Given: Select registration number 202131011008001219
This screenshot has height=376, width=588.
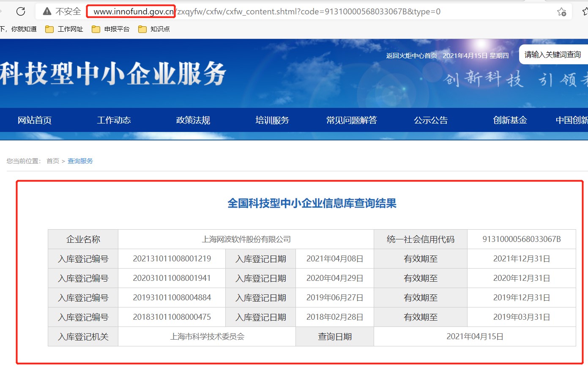Looking at the screenshot, I should (172, 259).
